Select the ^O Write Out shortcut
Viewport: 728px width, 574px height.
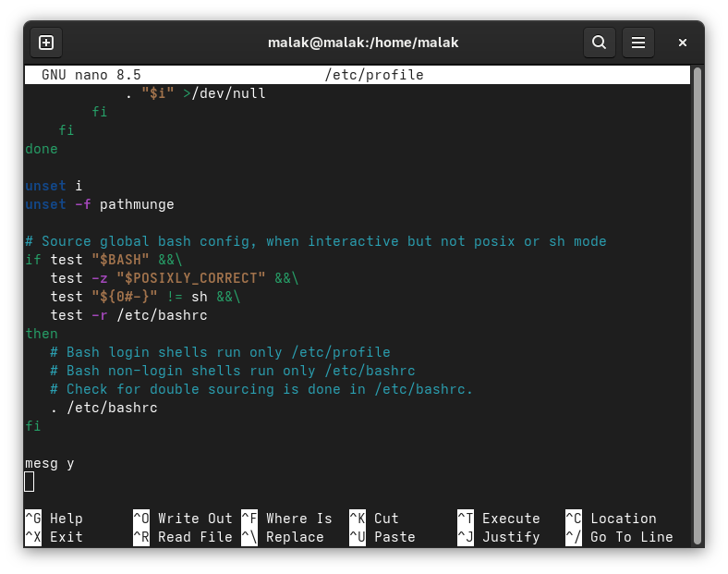click(182, 519)
